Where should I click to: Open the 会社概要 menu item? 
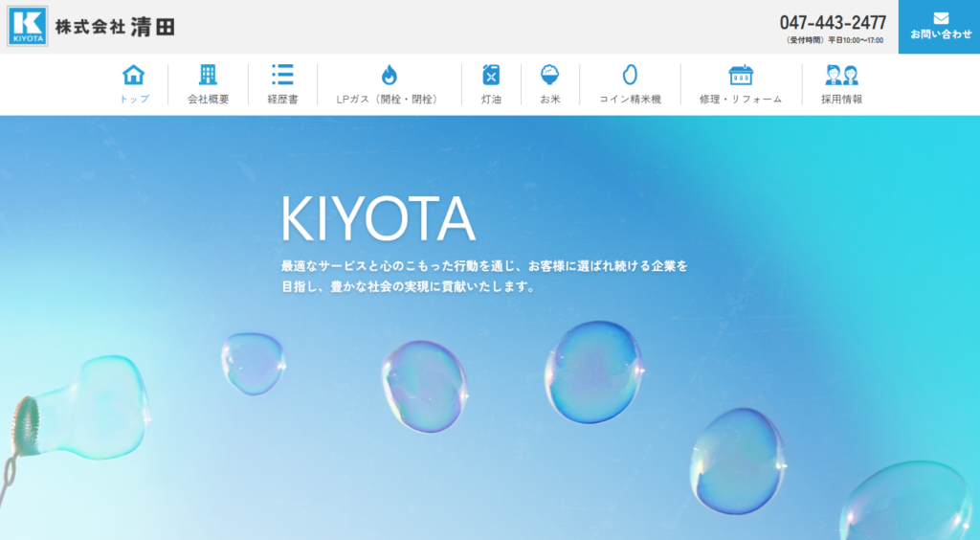pos(208,99)
